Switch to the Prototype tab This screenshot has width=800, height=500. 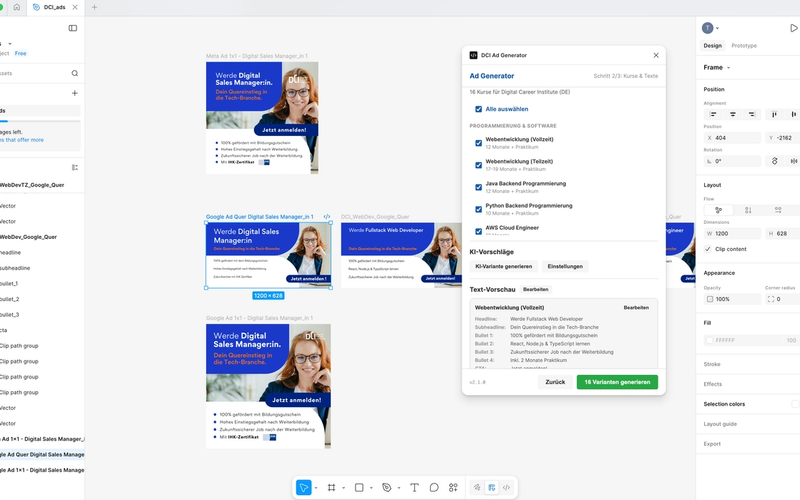[744, 45]
